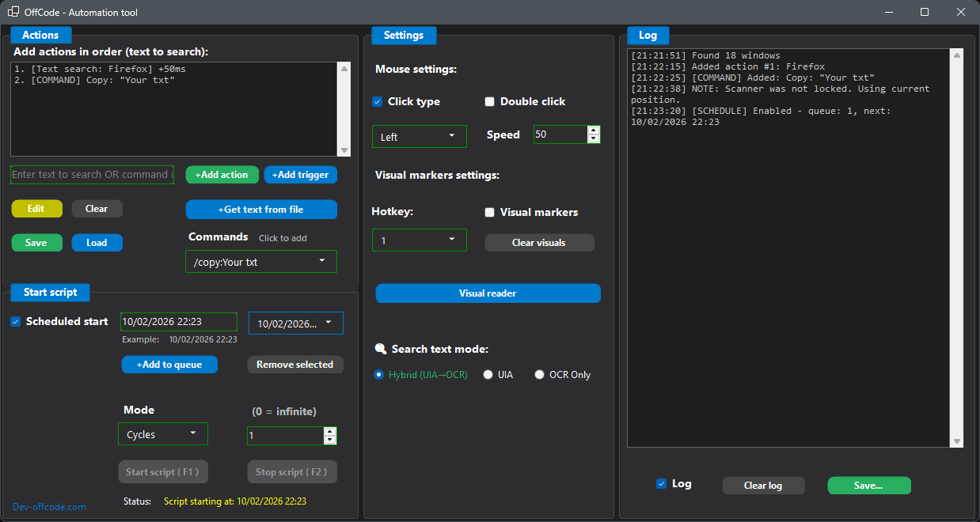Switch to the Log tab
The width and height of the screenshot is (980, 522).
click(648, 35)
